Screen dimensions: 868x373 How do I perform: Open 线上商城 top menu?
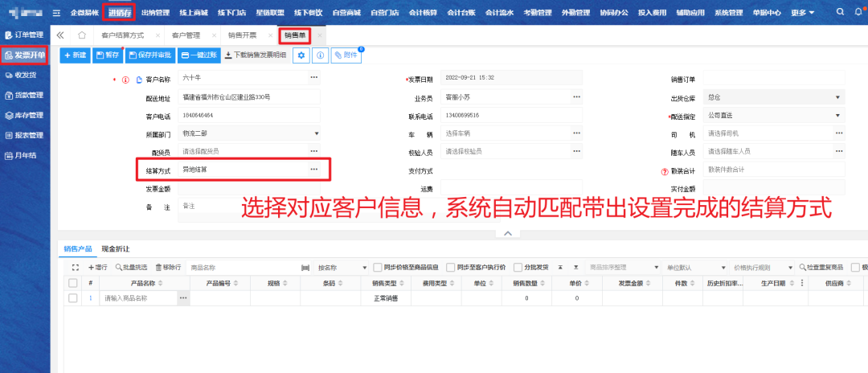(x=193, y=12)
